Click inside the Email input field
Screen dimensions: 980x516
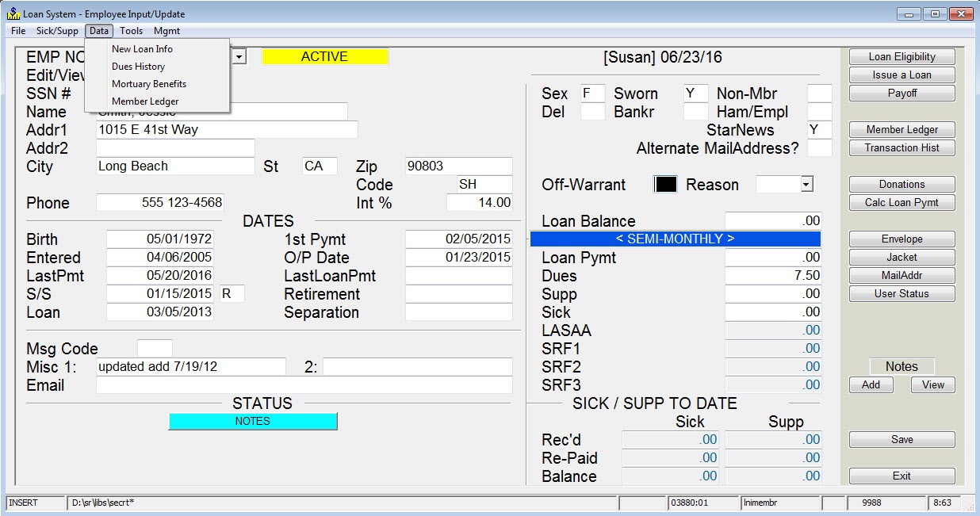click(303, 385)
